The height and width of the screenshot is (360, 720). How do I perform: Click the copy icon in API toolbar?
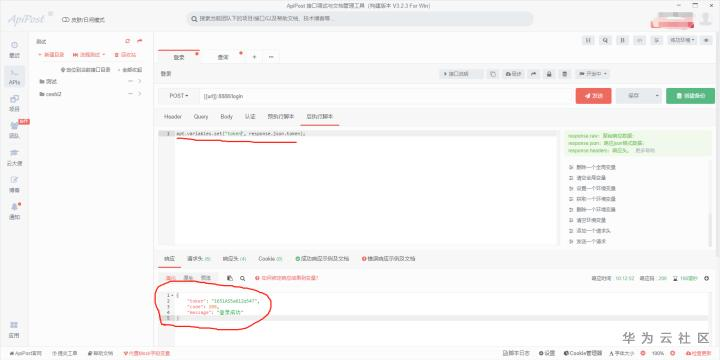coord(493,74)
